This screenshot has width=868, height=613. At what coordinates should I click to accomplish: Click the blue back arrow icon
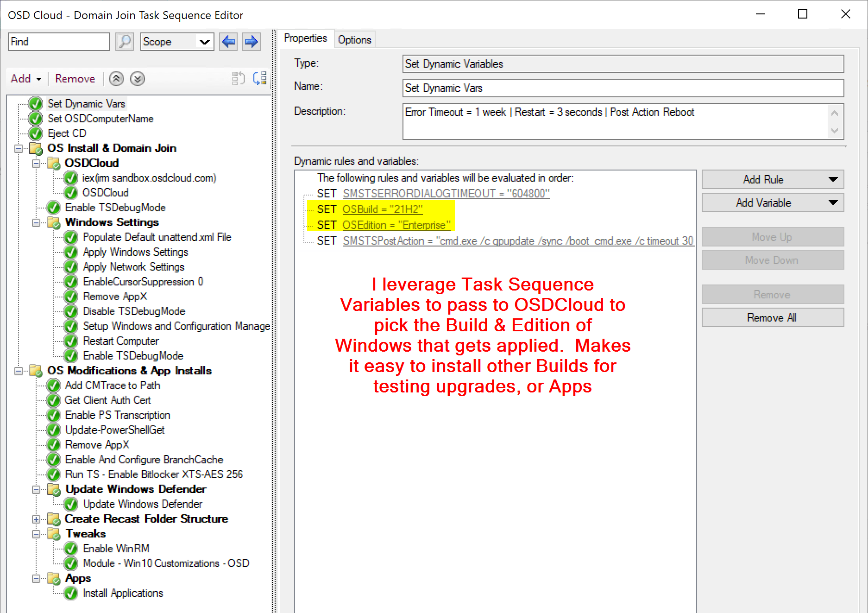coord(228,42)
